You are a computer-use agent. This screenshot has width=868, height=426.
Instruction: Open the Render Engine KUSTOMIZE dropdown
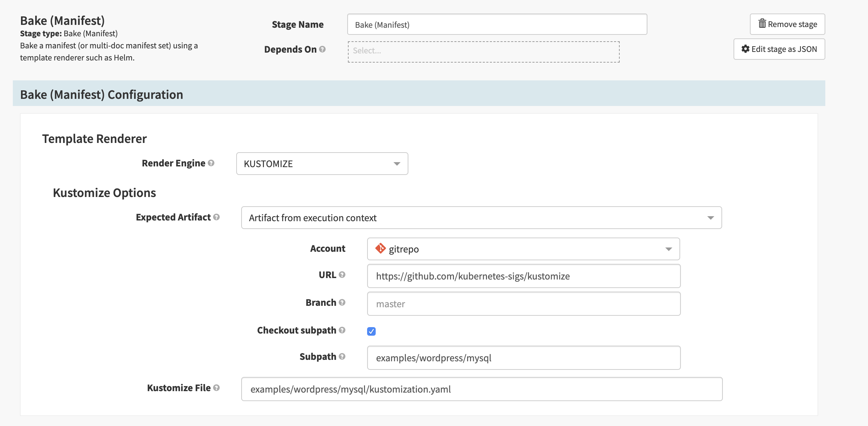pos(322,164)
